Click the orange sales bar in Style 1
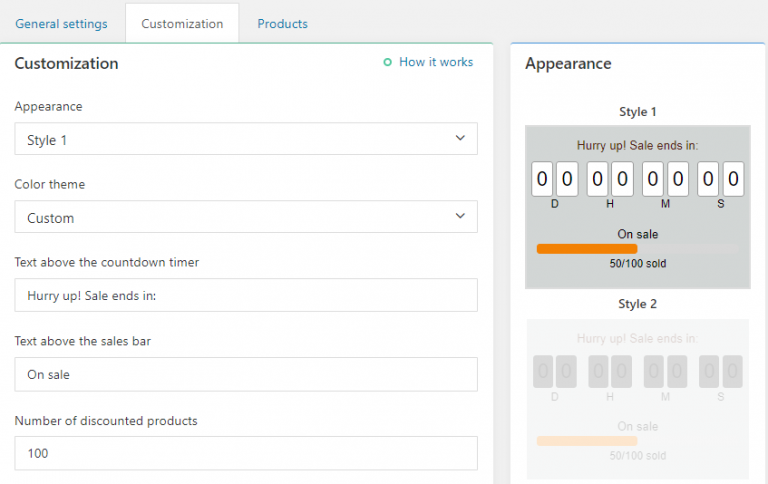768x484 pixels. tap(587, 249)
